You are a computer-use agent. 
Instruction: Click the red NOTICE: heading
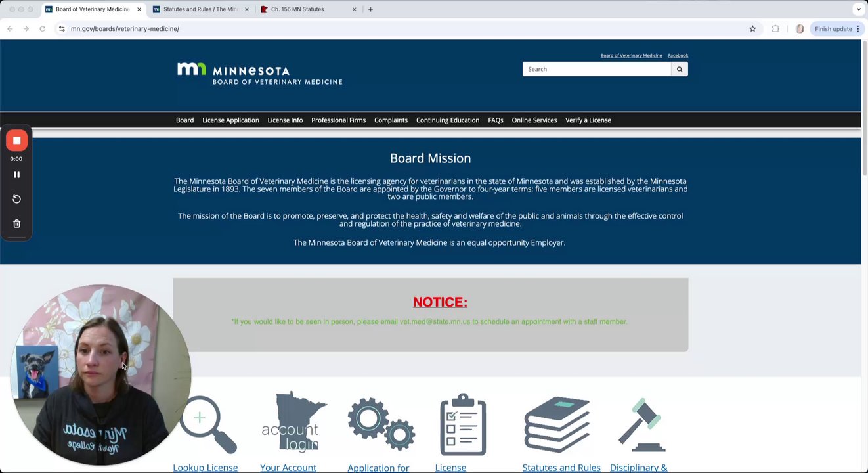pos(440,302)
